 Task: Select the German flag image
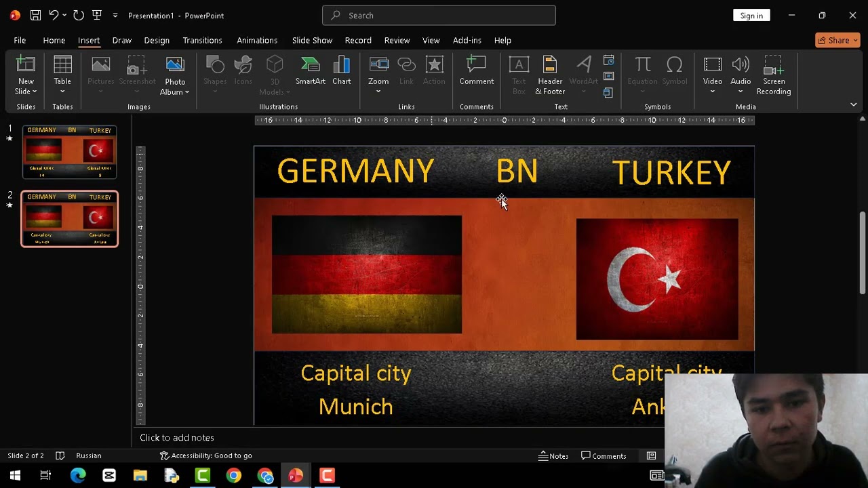click(x=367, y=274)
